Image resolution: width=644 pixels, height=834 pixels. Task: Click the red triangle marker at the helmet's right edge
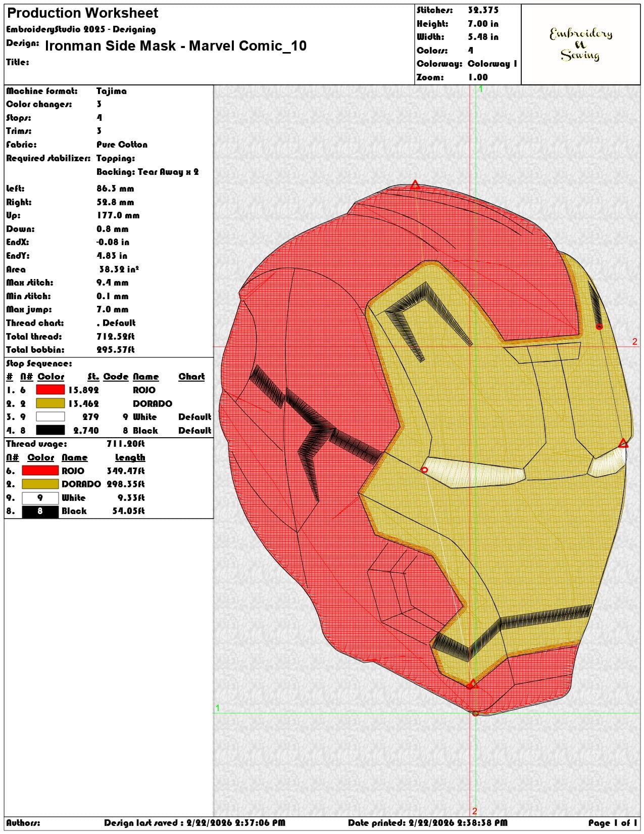[623, 443]
